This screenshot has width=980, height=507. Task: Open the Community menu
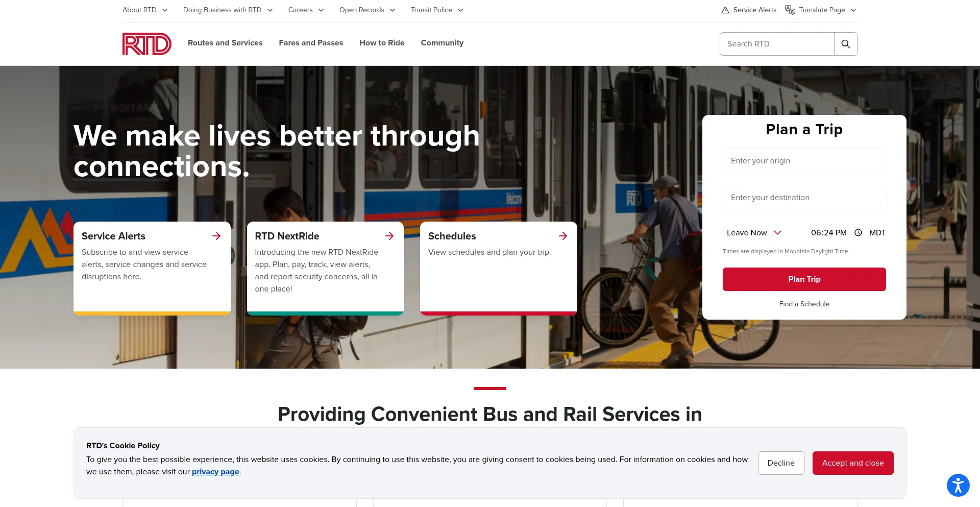(x=442, y=43)
